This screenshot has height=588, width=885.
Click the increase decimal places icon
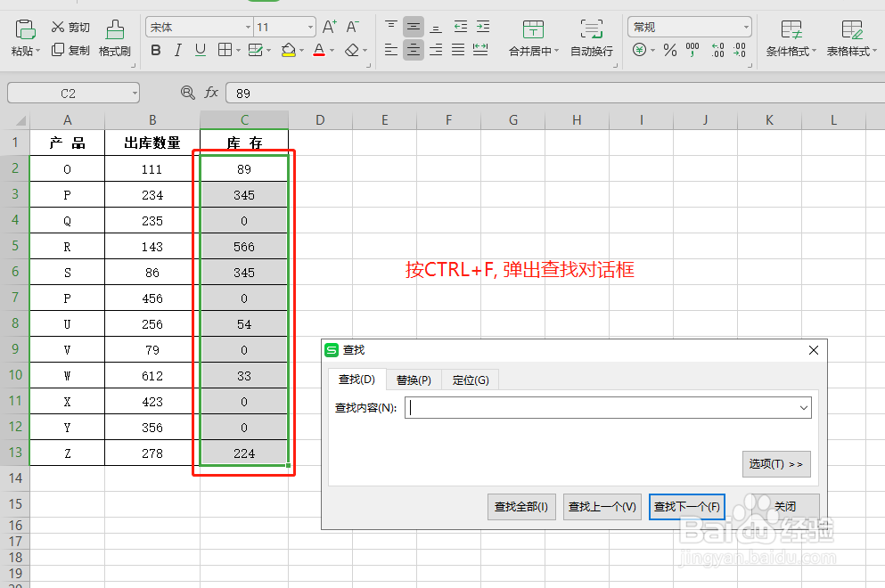(x=717, y=51)
